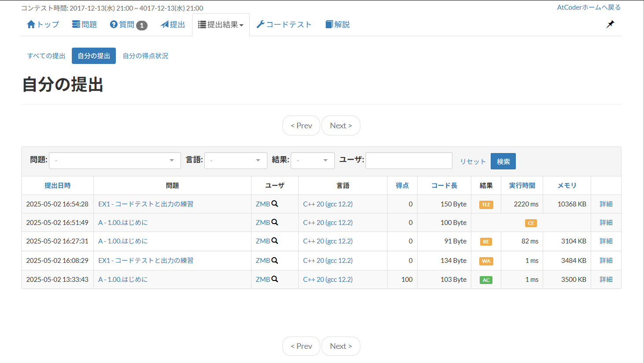Open the 言語 filter dropdown
This screenshot has width=644, height=363.
tap(236, 161)
